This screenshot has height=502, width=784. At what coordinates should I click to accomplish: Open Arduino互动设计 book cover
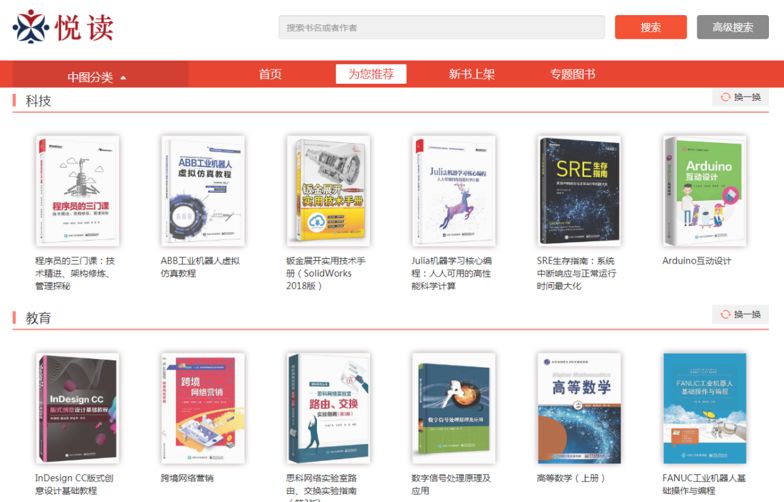(x=705, y=191)
